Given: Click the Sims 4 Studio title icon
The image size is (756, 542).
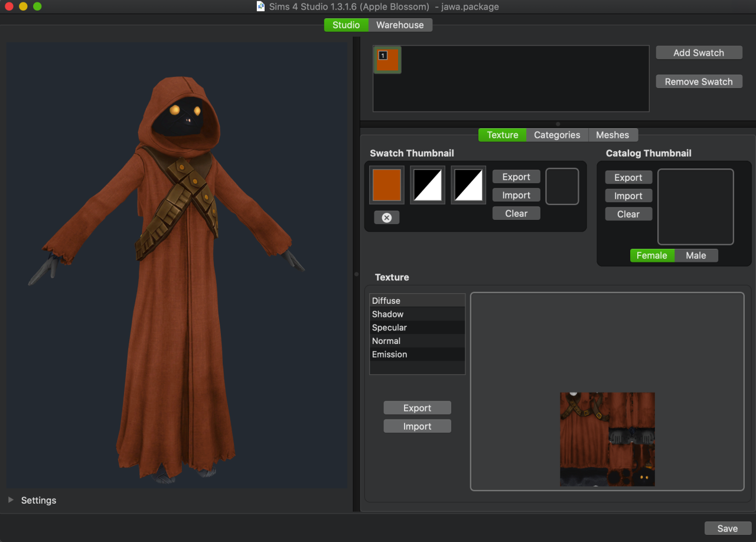Looking at the screenshot, I should point(261,7).
